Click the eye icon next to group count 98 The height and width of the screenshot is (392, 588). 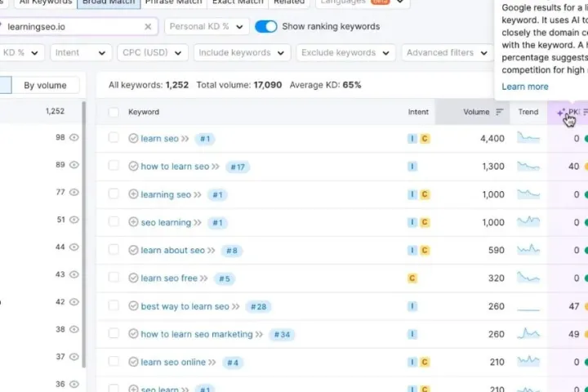tap(74, 137)
